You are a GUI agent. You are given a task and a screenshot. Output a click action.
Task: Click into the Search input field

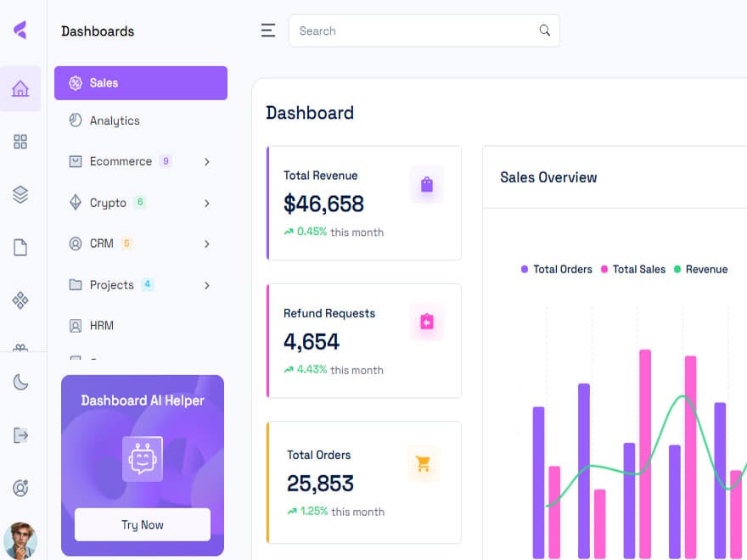click(x=416, y=31)
